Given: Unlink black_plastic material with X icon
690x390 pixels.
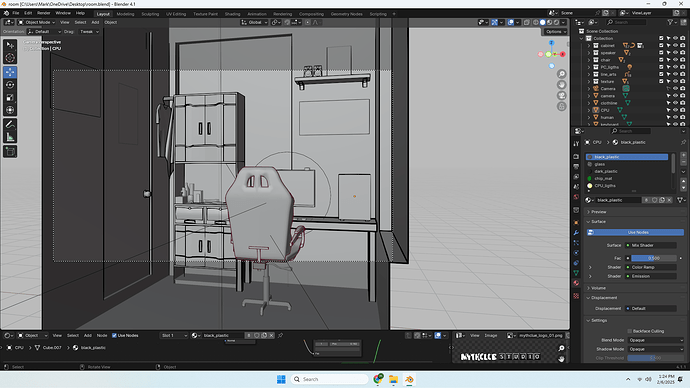Looking at the screenshot, I should (x=669, y=200).
